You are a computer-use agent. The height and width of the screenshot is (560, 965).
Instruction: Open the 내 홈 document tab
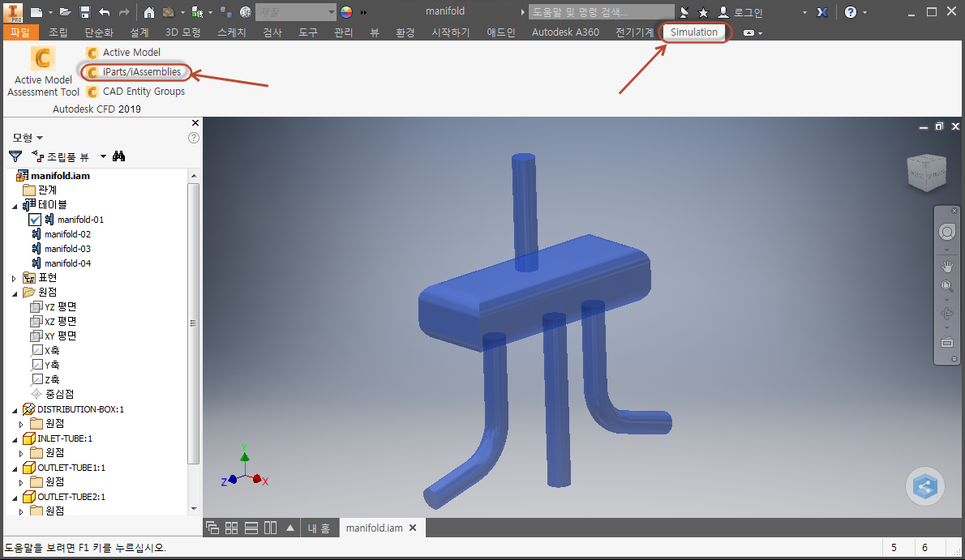[319, 528]
